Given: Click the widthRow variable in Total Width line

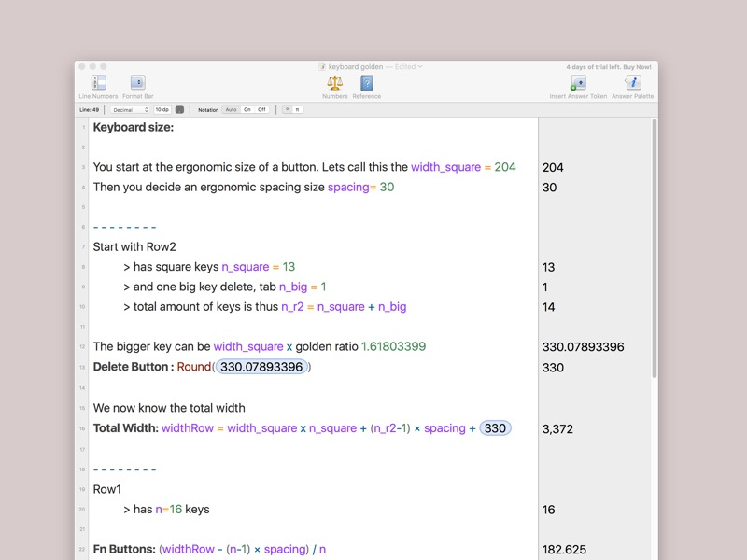Looking at the screenshot, I should coord(188,428).
